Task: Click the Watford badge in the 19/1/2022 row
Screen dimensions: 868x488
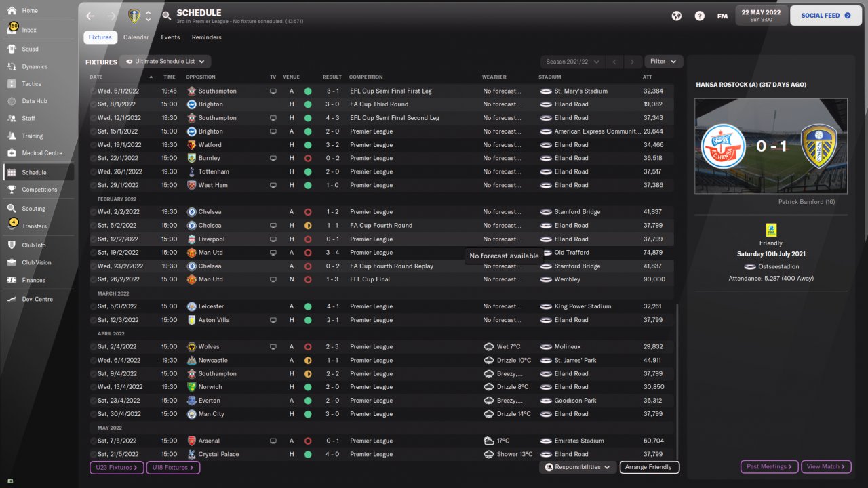Action: (x=192, y=144)
